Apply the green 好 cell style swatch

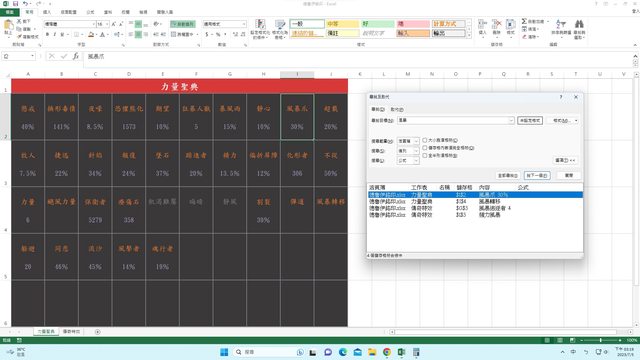pyautogui.click(x=378, y=24)
